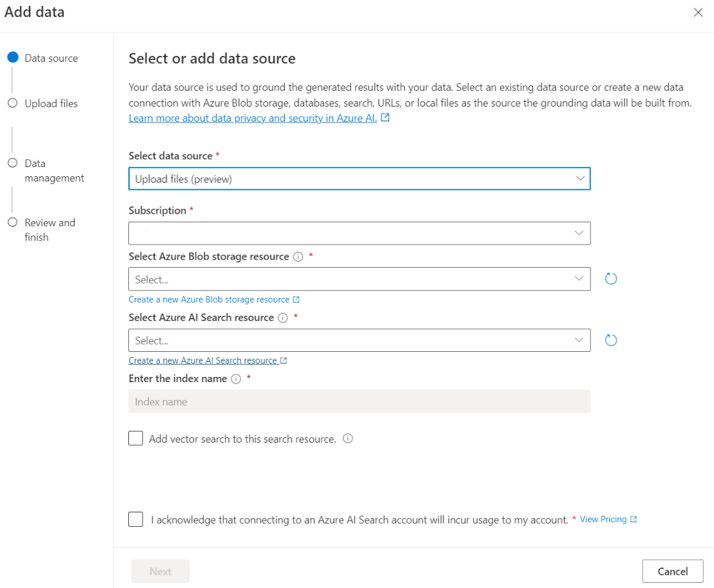Screen dimensions: 714x588
Task: Close the Add data dialog
Action: [x=698, y=12]
